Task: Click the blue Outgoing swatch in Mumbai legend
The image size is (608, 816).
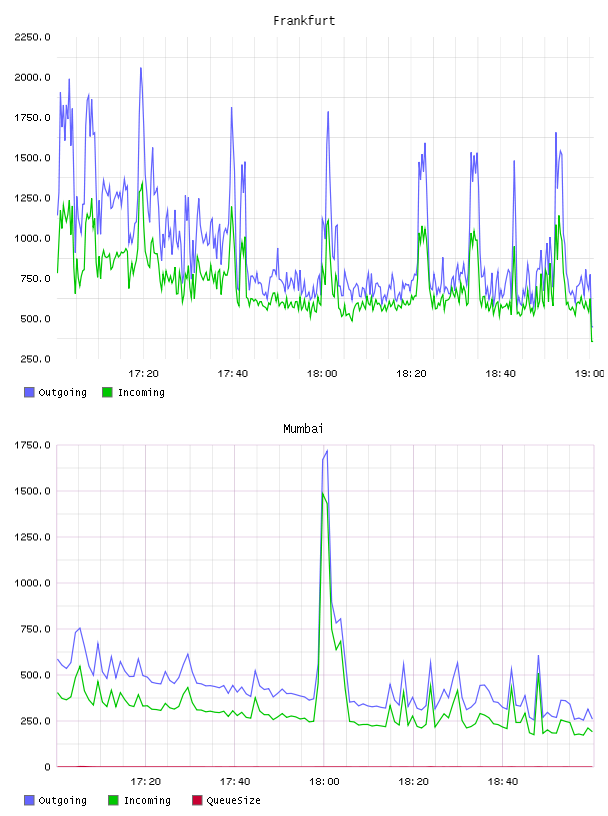Action: coord(29,800)
